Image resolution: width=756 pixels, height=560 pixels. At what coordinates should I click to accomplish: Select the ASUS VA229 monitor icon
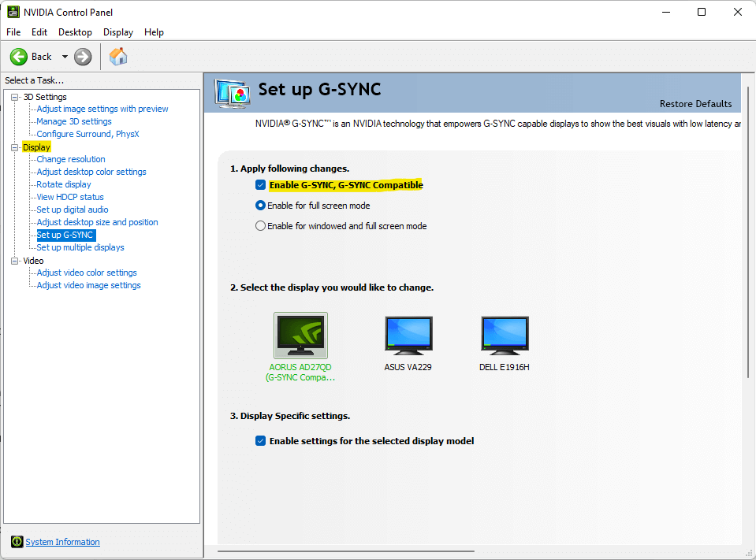click(x=408, y=335)
